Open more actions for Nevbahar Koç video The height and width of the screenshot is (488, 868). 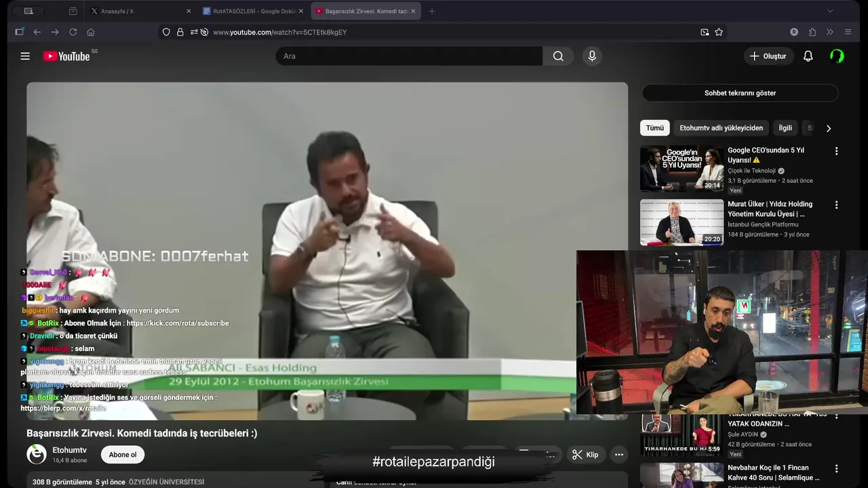(836, 468)
